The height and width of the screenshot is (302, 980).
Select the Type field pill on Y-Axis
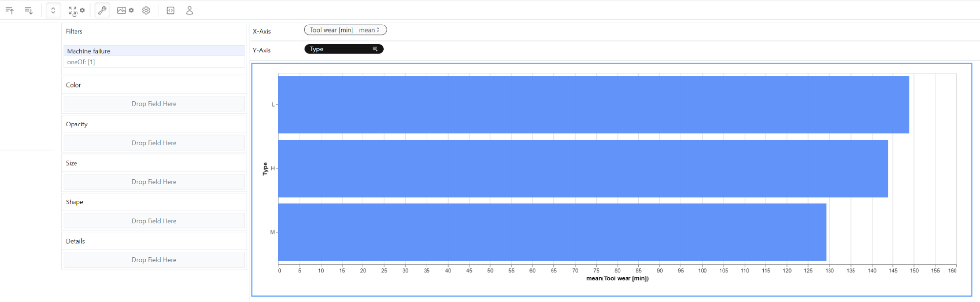click(x=344, y=49)
